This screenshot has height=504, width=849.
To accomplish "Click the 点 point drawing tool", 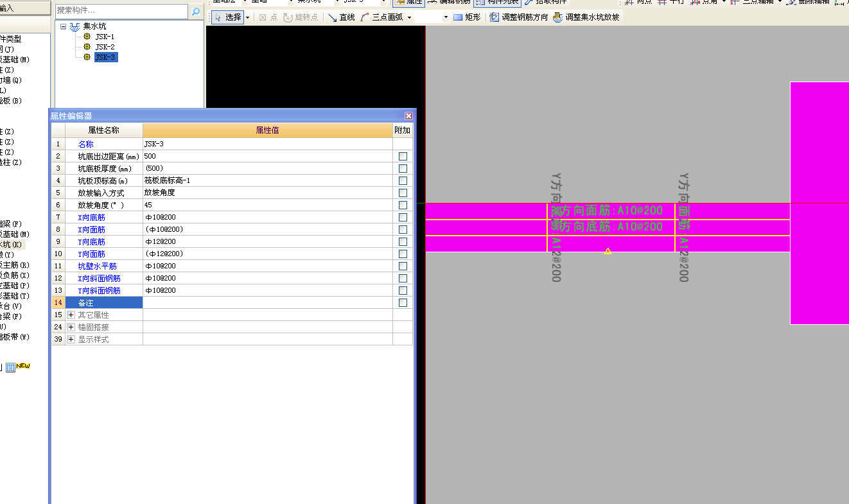I will [x=268, y=17].
